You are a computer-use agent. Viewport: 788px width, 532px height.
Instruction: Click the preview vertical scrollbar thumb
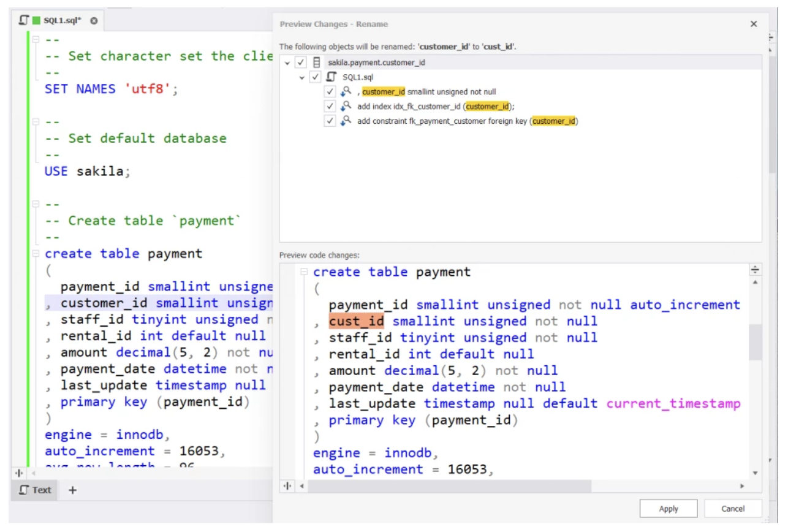756,342
